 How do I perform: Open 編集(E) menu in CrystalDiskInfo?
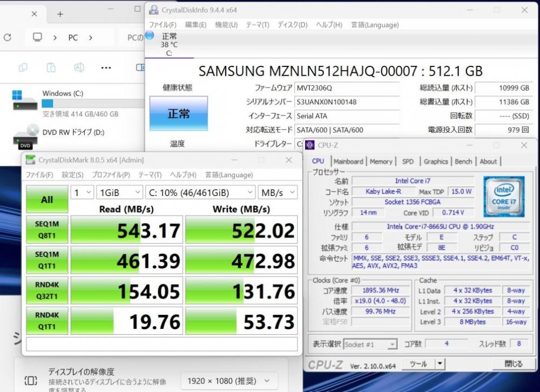(x=195, y=25)
